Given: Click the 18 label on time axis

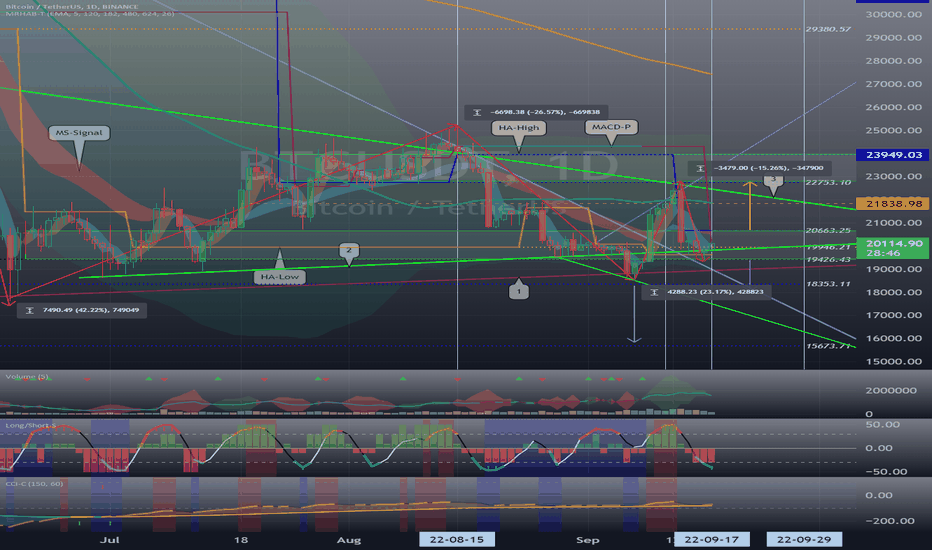Looking at the screenshot, I should (x=241, y=540).
